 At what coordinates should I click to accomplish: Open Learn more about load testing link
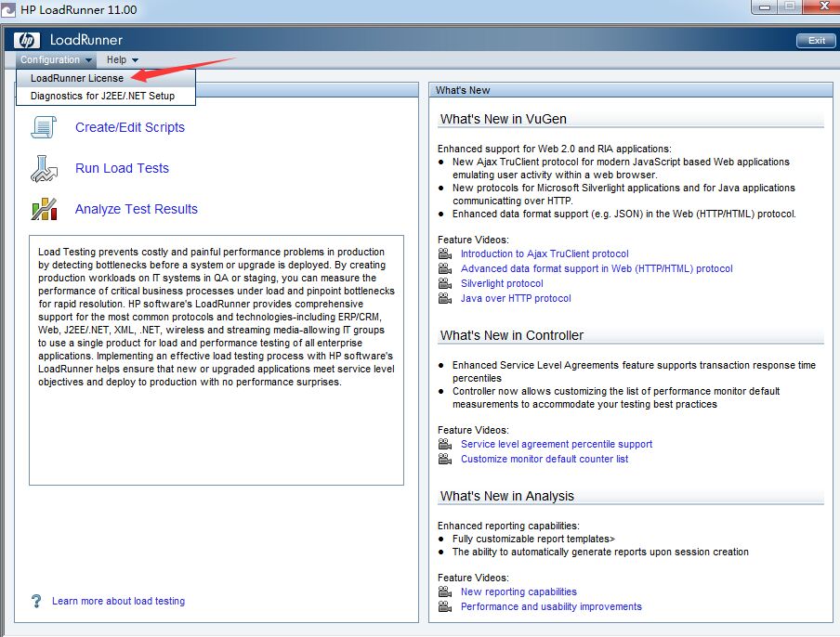point(118,601)
